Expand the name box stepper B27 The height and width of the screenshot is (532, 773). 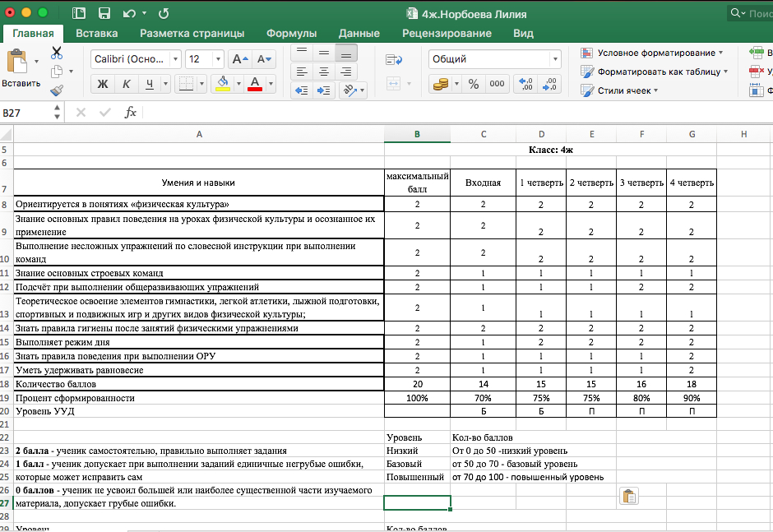pos(58,113)
